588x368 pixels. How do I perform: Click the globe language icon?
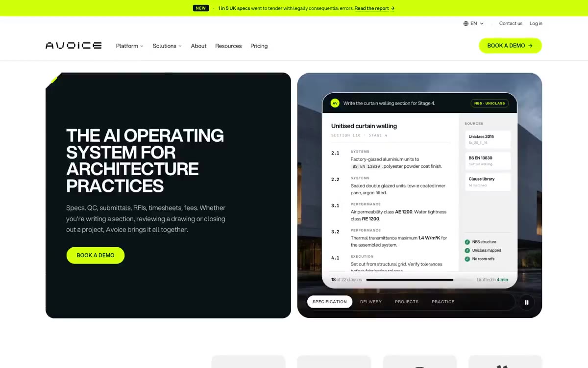tap(466, 24)
